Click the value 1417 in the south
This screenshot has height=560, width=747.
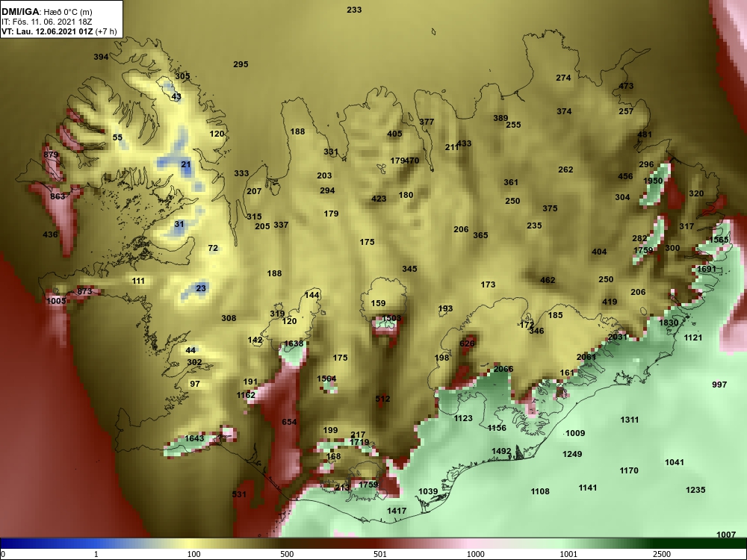(x=397, y=511)
